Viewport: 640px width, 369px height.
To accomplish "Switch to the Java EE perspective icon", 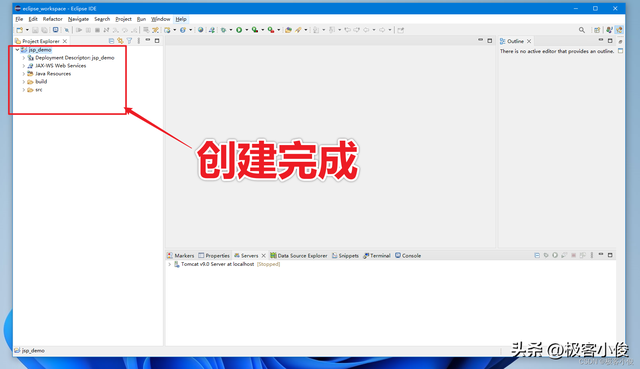I will (x=620, y=30).
